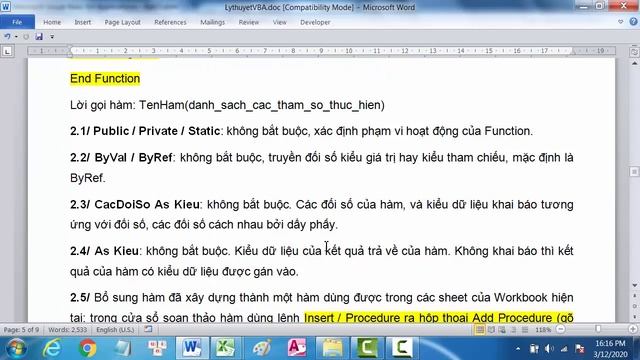
Task: Expand the ribbon with the chevron button
Action: point(620,22)
